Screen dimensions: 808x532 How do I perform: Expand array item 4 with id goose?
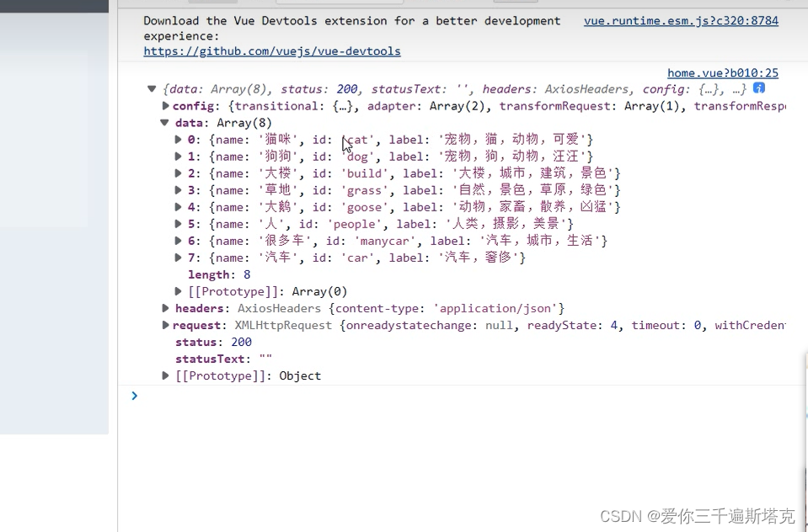(x=179, y=207)
